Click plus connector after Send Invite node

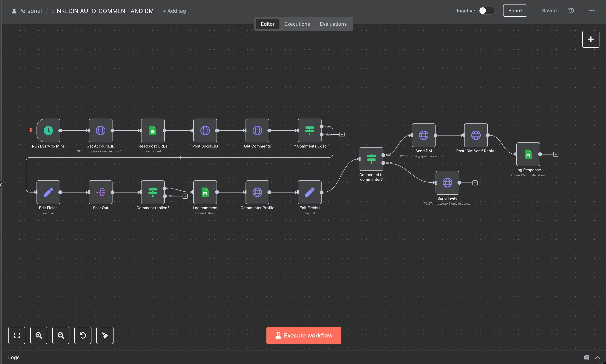(x=475, y=183)
